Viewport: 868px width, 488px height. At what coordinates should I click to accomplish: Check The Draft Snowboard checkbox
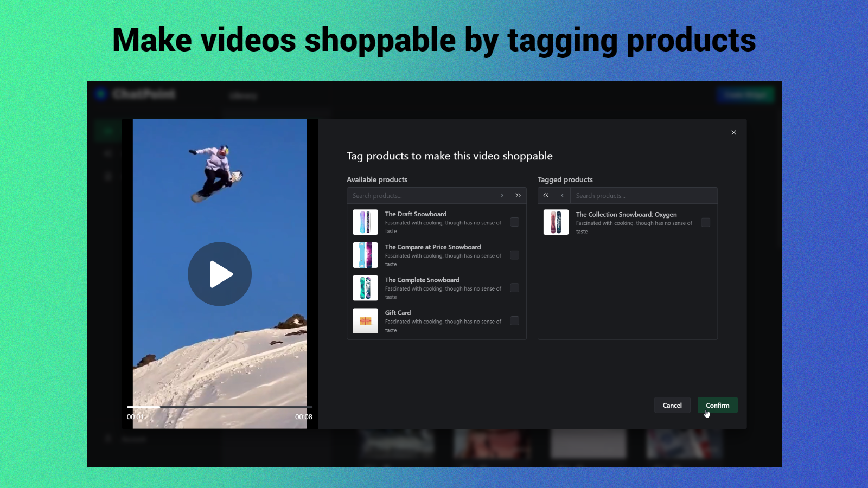pyautogui.click(x=514, y=222)
